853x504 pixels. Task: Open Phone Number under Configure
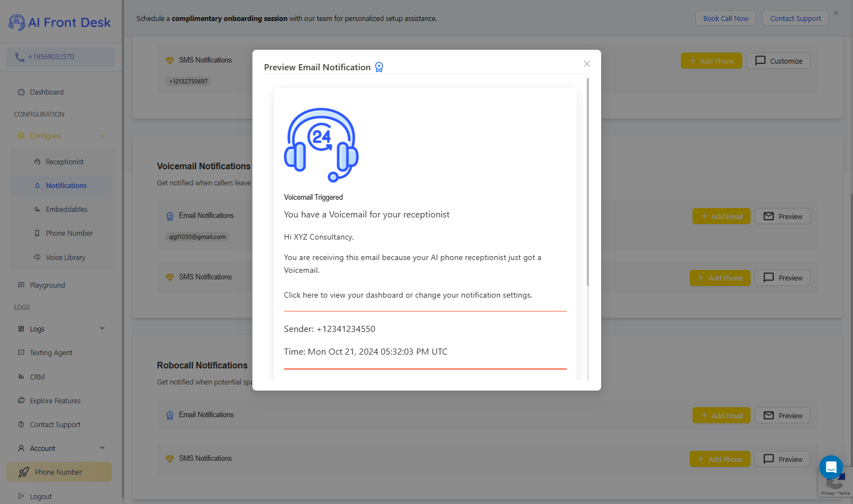[x=69, y=233]
